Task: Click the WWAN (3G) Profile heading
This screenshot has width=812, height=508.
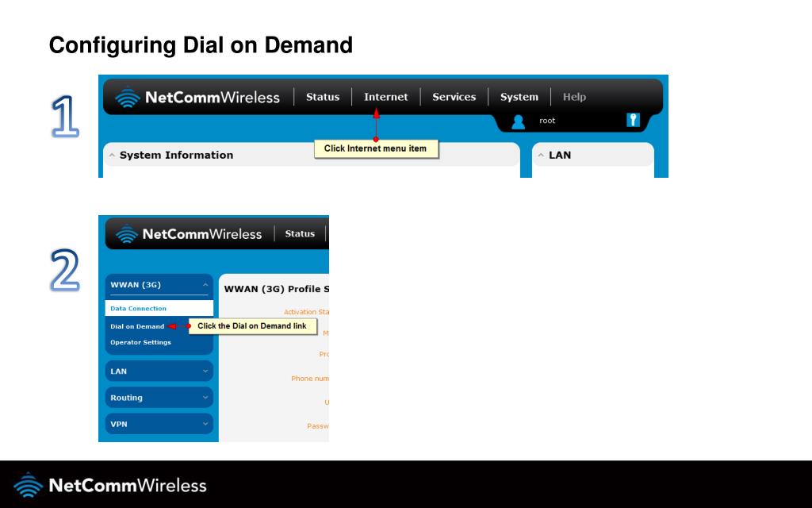Action: [x=277, y=289]
